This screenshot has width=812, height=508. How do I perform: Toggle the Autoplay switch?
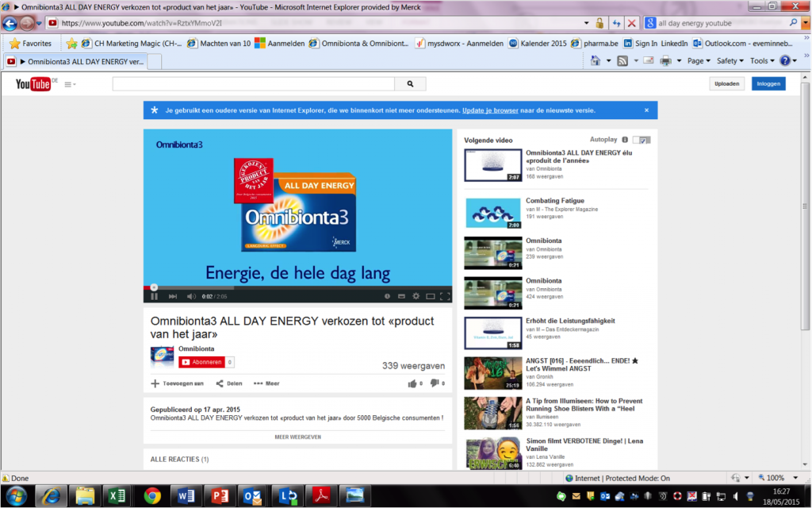642,140
